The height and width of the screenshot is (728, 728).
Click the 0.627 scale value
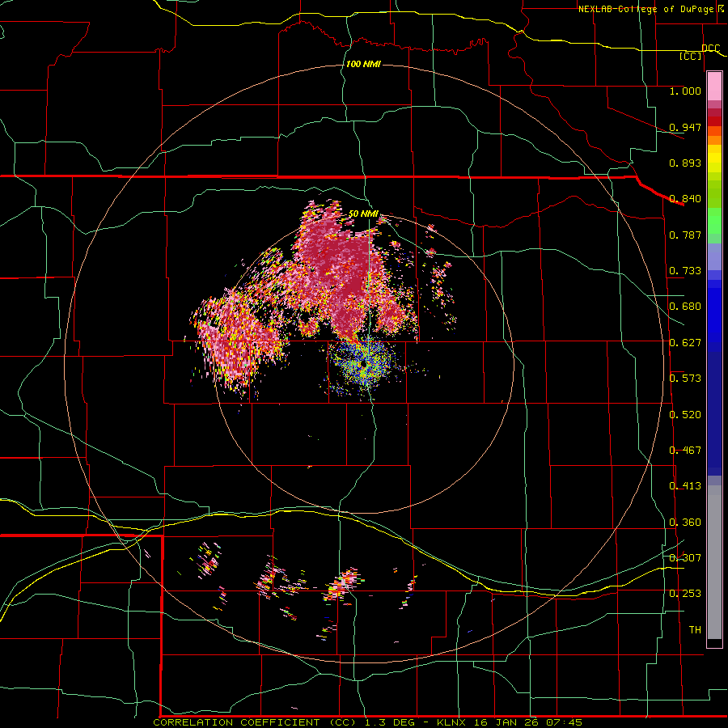tap(685, 343)
